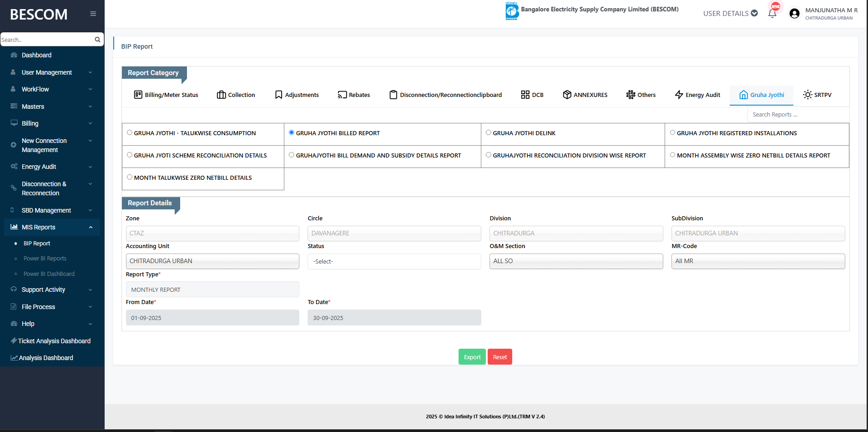
Task: Click the search magnifier icon in sidebar
Action: click(97, 40)
